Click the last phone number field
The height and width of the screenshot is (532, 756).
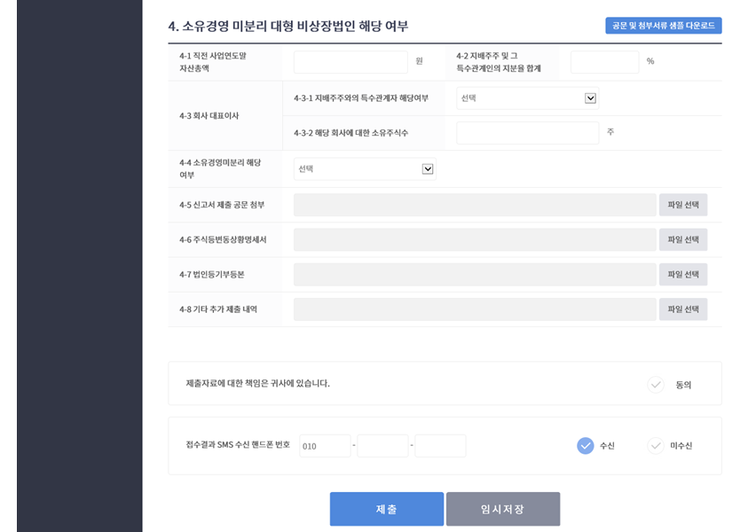(440, 446)
